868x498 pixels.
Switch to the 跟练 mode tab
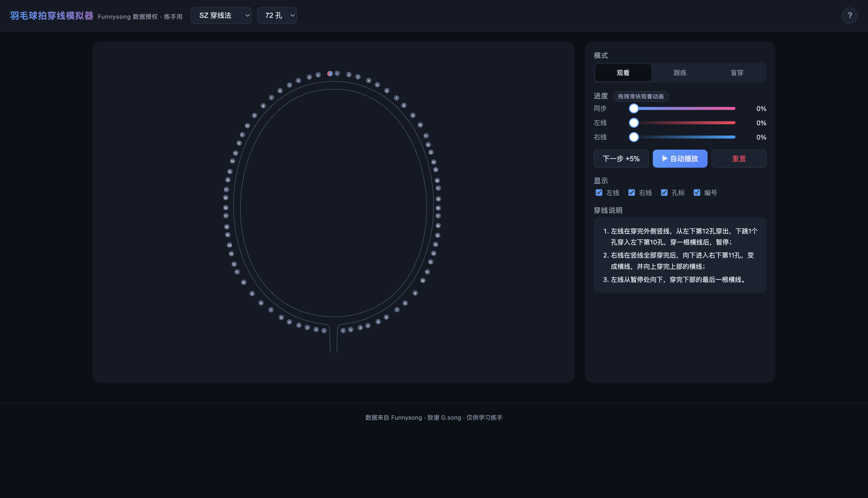[680, 73]
